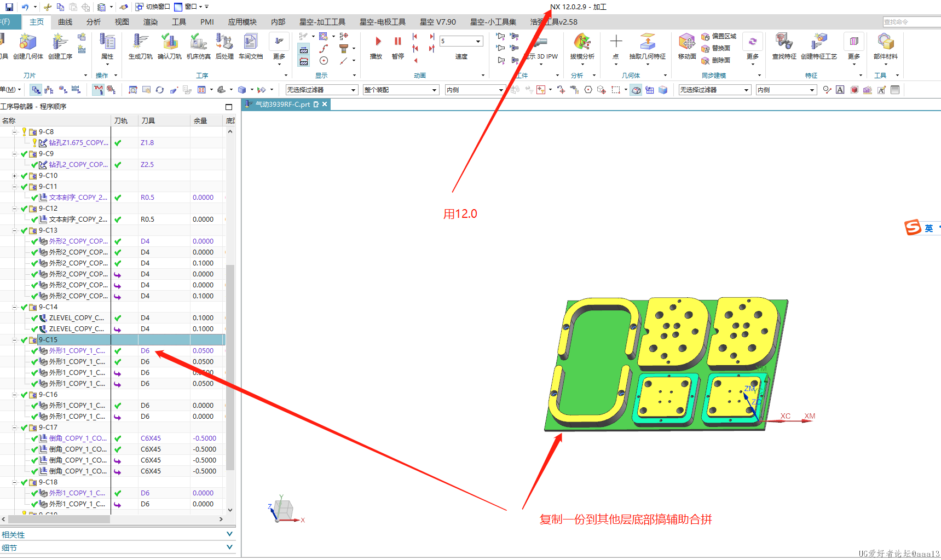Click the Create Operation (创建工序) icon
Viewport: 941px width, 560px height.
[x=60, y=42]
